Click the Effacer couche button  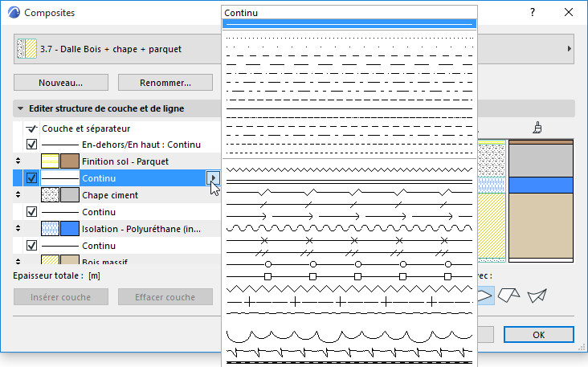pos(165,297)
